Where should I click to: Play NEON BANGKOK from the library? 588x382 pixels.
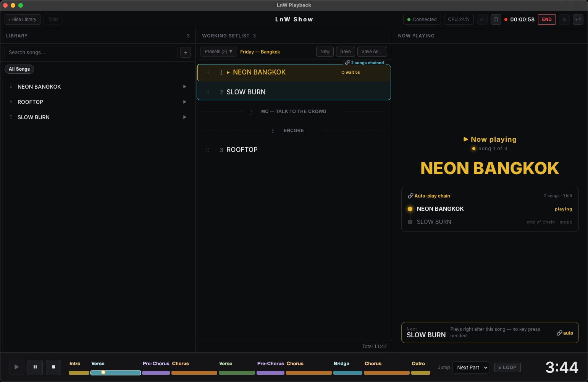coord(185,87)
